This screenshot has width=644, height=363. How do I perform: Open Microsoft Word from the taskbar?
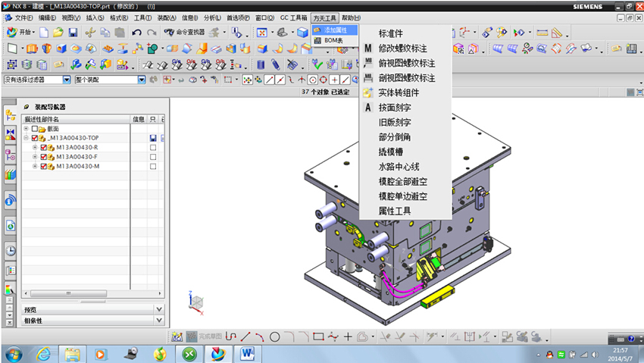pyautogui.click(x=248, y=353)
